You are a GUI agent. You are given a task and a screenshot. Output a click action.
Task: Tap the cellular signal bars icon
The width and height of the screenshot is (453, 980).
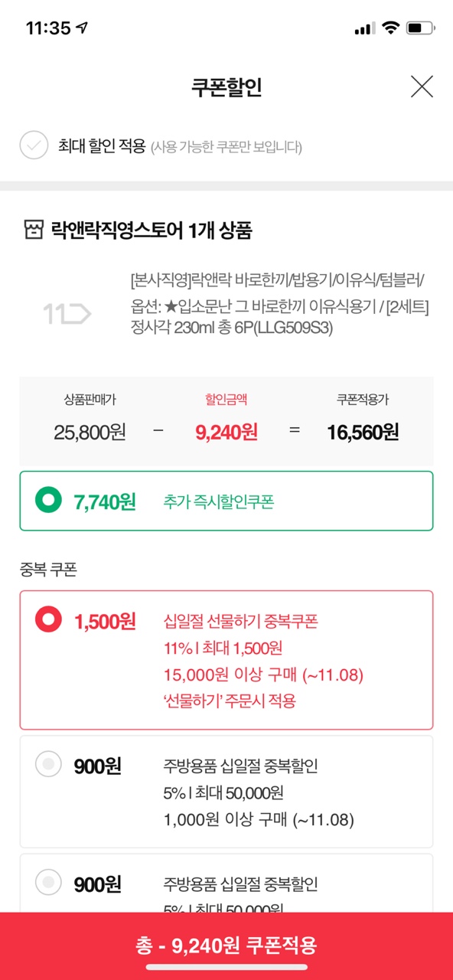[365, 28]
